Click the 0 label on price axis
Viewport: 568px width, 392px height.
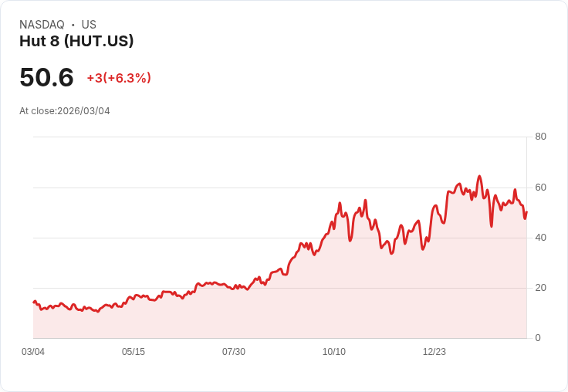(538, 338)
